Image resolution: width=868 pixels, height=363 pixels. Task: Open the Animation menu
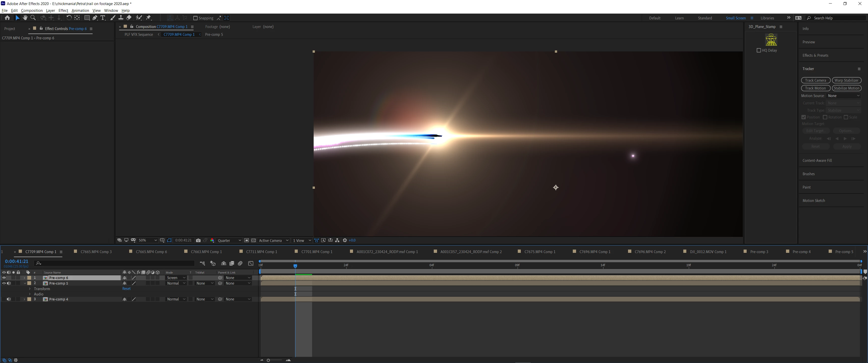tap(80, 10)
